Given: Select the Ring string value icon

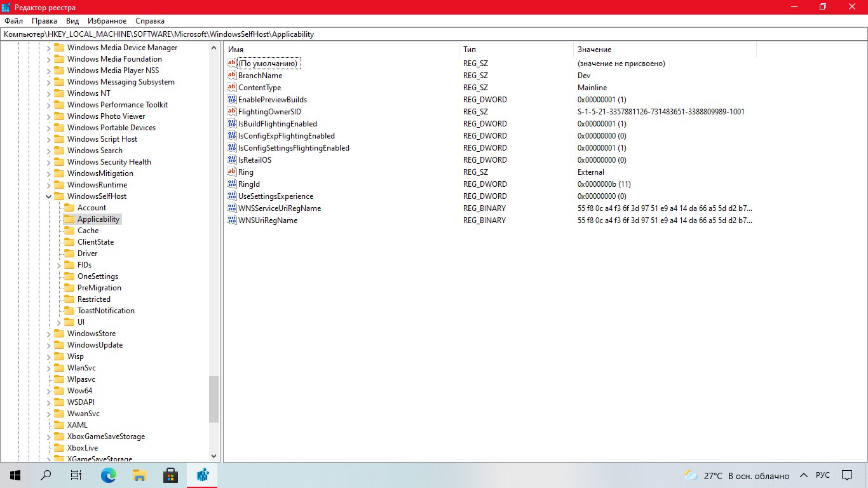Looking at the screenshot, I should click(232, 172).
